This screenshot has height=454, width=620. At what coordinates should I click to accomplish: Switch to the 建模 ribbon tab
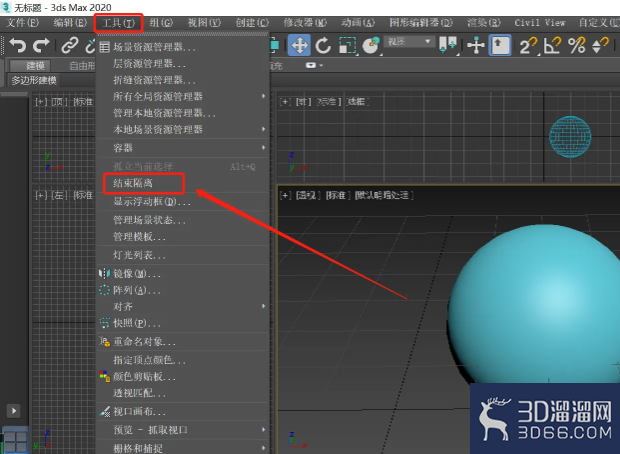30,65
